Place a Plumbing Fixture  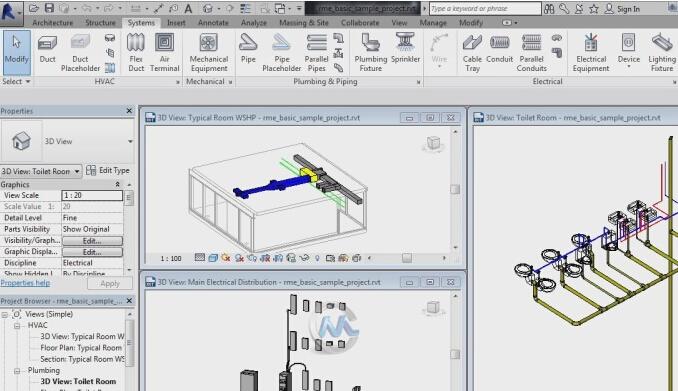pyautogui.click(x=371, y=53)
